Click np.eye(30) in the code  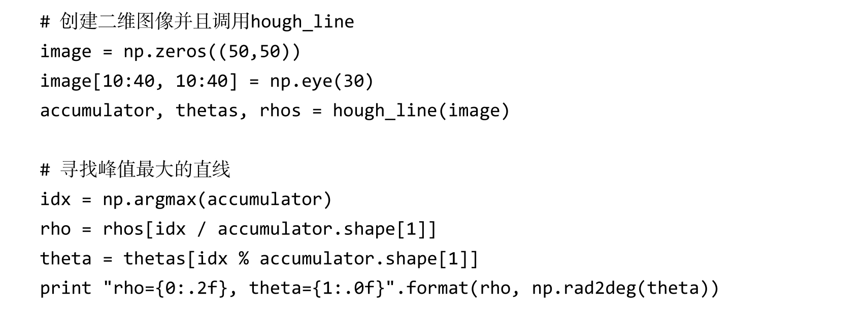321,81
